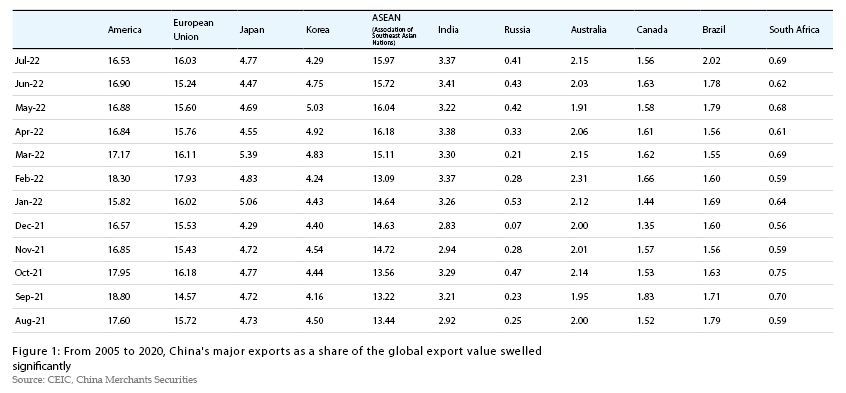
Task: Select South Africa value 0.75 in Oct-21
Action: click(777, 273)
